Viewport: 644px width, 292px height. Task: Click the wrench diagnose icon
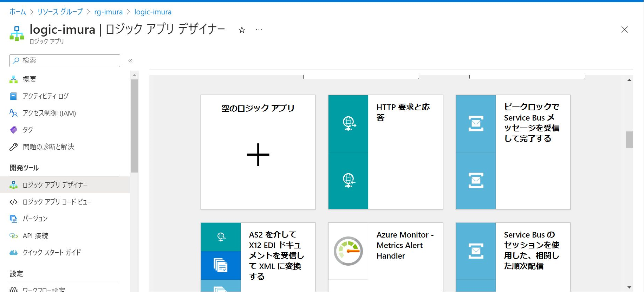click(x=13, y=147)
